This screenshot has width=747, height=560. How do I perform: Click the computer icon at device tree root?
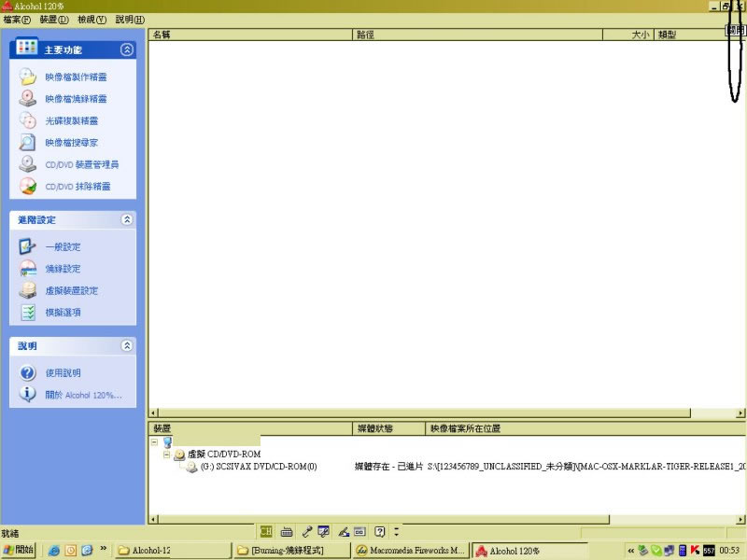[x=167, y=442]
